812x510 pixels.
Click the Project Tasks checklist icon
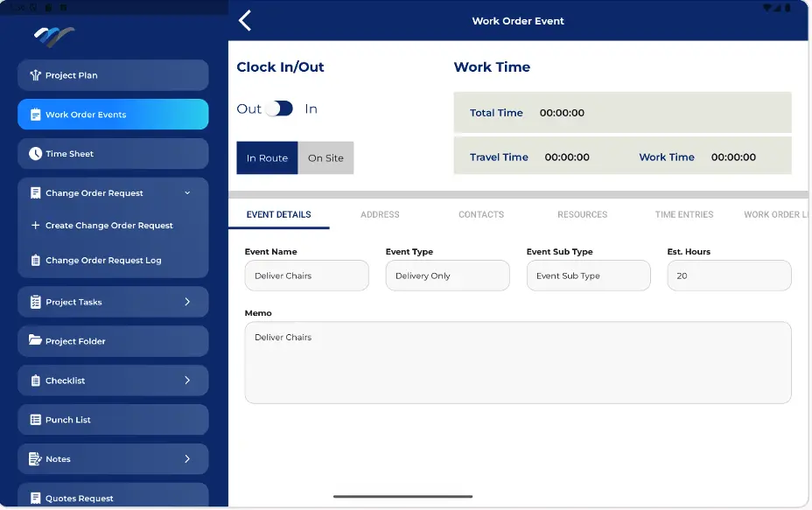pyautogui.click(x=35, y=302)
